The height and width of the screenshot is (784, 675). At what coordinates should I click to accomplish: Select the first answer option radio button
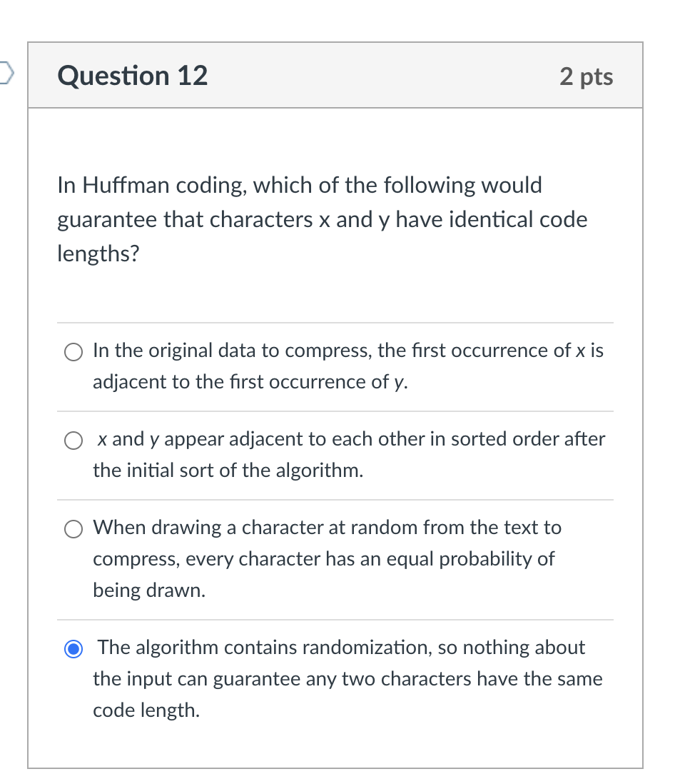73,351
